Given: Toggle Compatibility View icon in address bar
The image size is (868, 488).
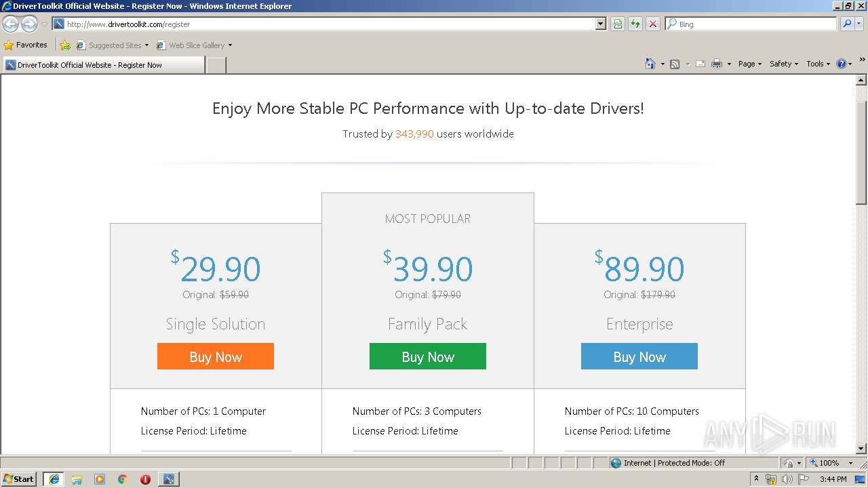Looking at the screenshot, I should [x=618, y=24].
